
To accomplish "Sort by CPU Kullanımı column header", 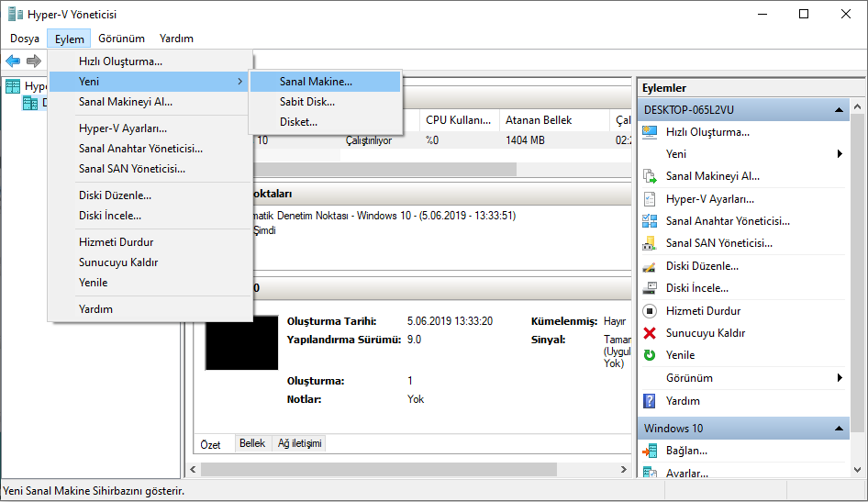I will [x=459, y=120].
